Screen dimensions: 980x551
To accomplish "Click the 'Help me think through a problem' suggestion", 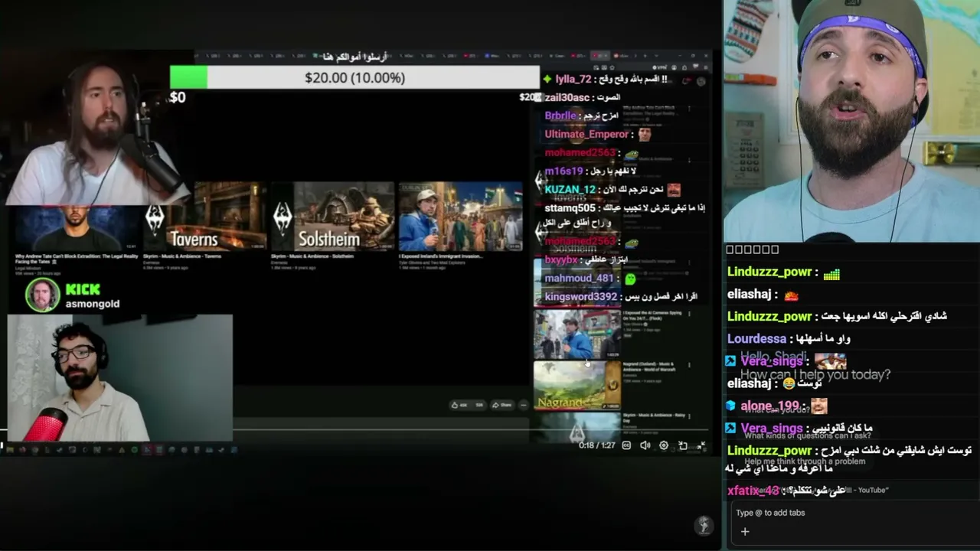I will [x=805, y=461].
